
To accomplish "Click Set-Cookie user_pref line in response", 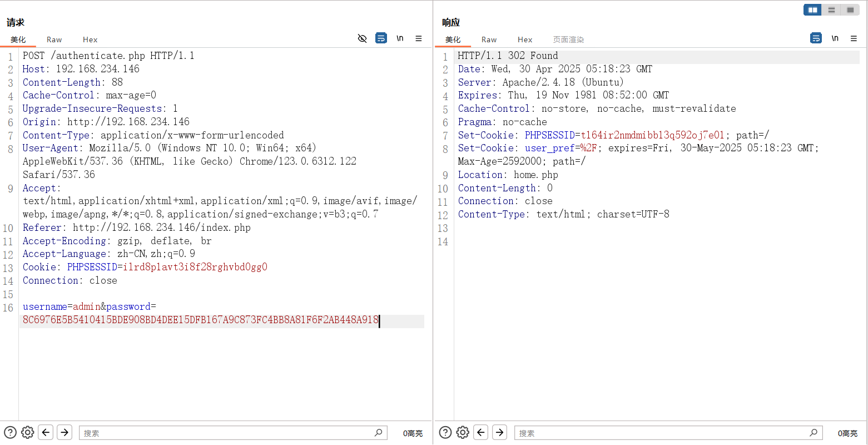I will [x=638, y=155].
